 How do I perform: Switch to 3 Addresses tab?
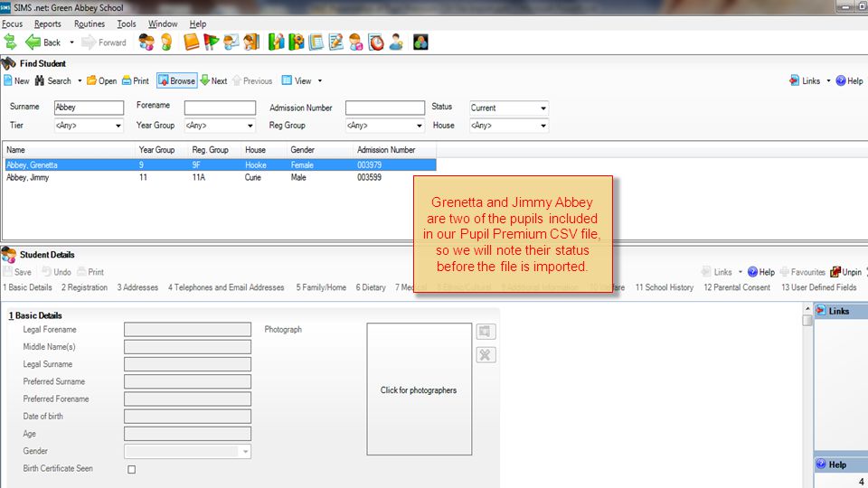pyautogui.click(x=137, y=287)
